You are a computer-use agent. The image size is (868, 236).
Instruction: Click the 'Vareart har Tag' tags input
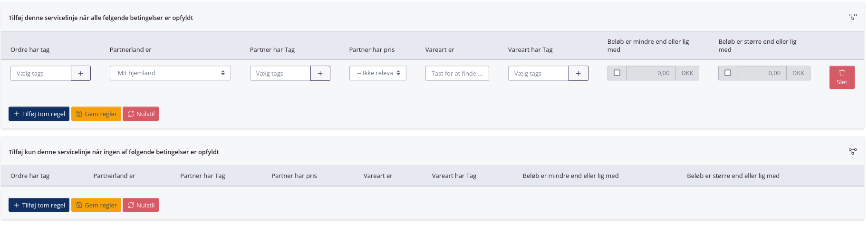tap(539, 73)
